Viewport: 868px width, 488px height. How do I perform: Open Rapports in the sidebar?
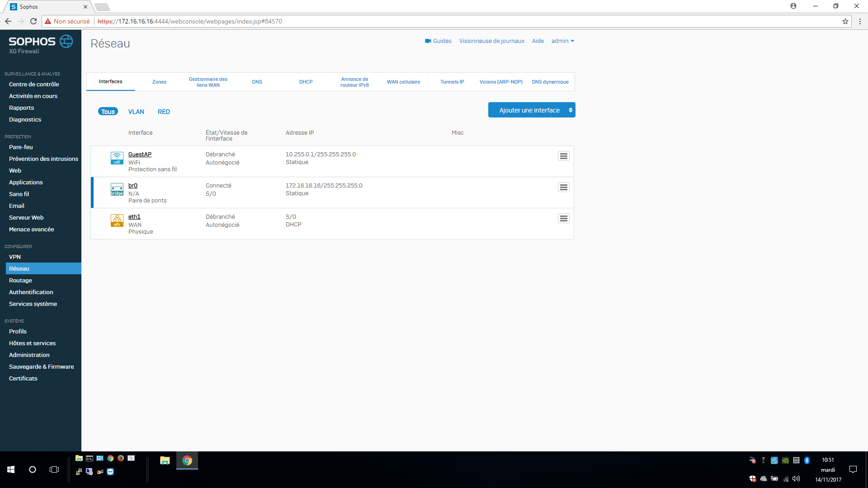[21, 108]
